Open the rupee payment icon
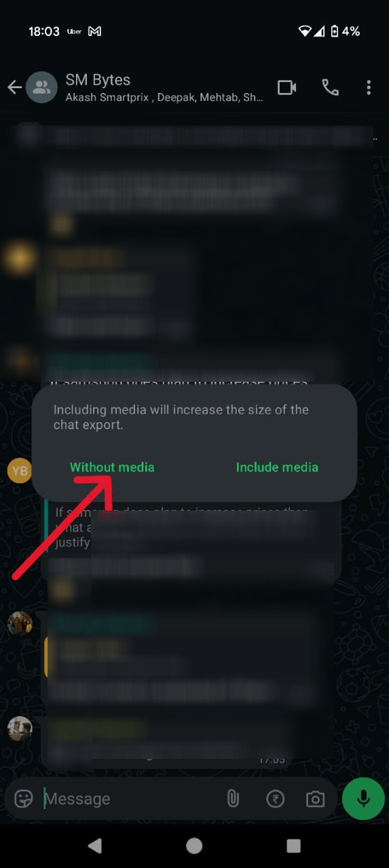This screenshot has width=389, height=868. click(x=275, y=799)
